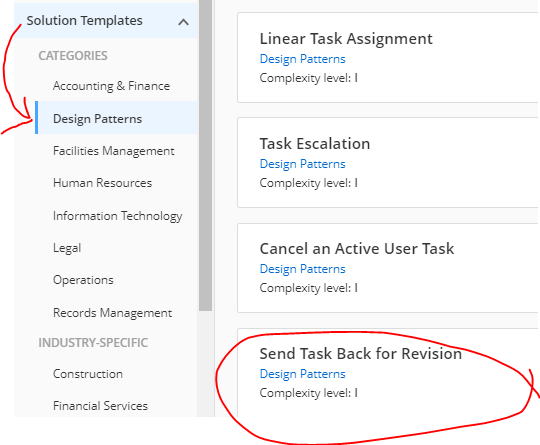Click the sidebar vertical scrollbar
Screen dimensions: 540x445
tap(205, 155)
